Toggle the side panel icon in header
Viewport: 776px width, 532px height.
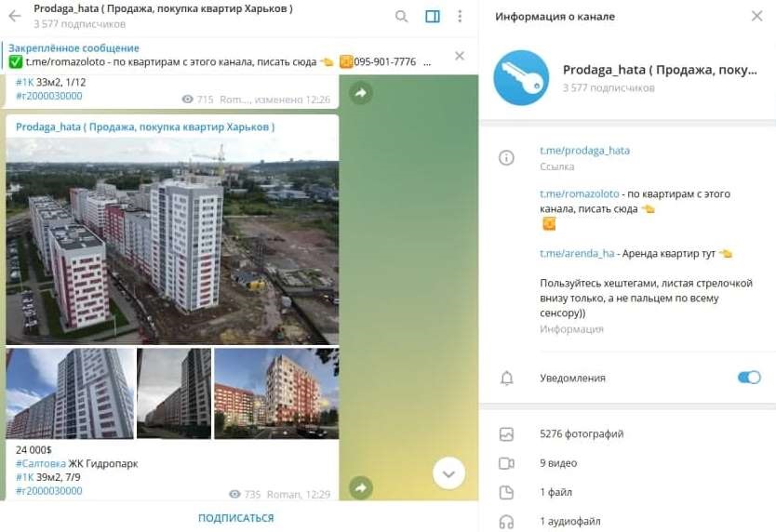pyautogui.click(x=433, y=17)
